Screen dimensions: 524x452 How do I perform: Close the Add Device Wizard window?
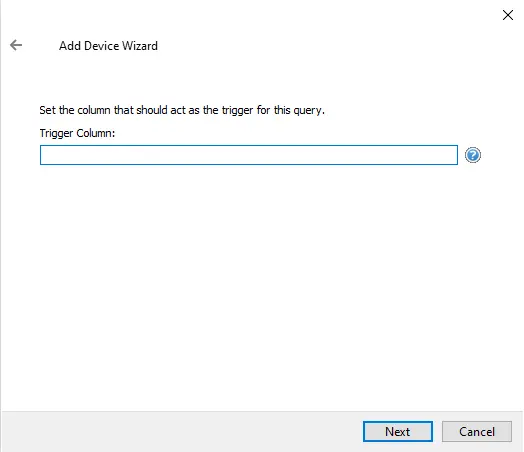tap(508, 15)
